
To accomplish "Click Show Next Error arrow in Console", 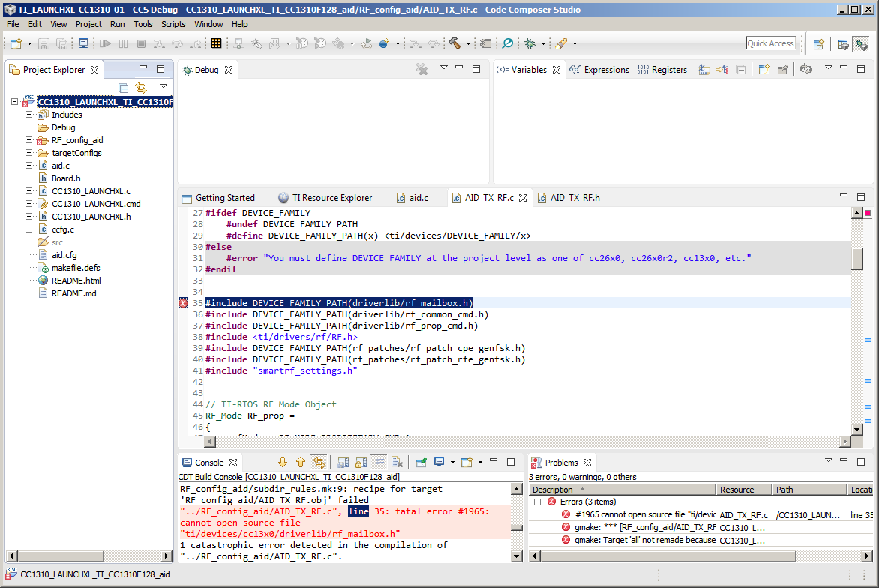I will [283, 463].
